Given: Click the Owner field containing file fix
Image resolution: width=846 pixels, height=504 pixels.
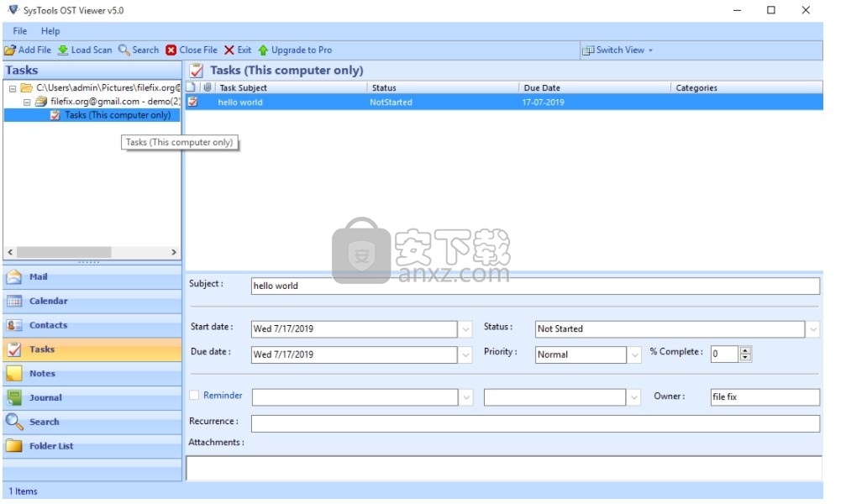Looking at the screenshot, I should (x=765, y=397).
